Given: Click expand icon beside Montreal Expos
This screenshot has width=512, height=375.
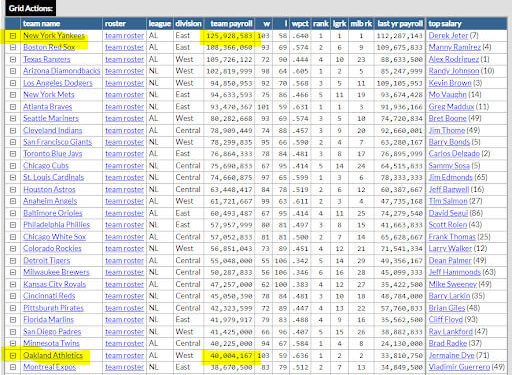Looking at the screenshot, I should tap(13, 367).
